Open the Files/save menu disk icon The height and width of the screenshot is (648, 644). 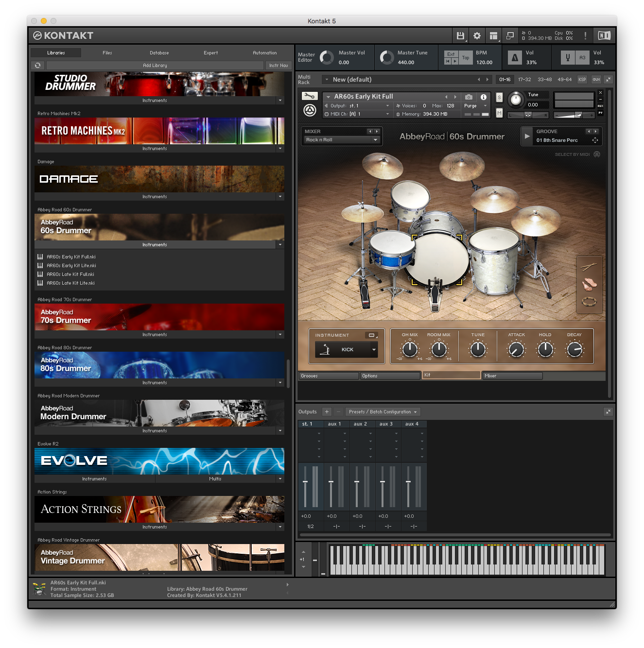(x=460, y=35)
